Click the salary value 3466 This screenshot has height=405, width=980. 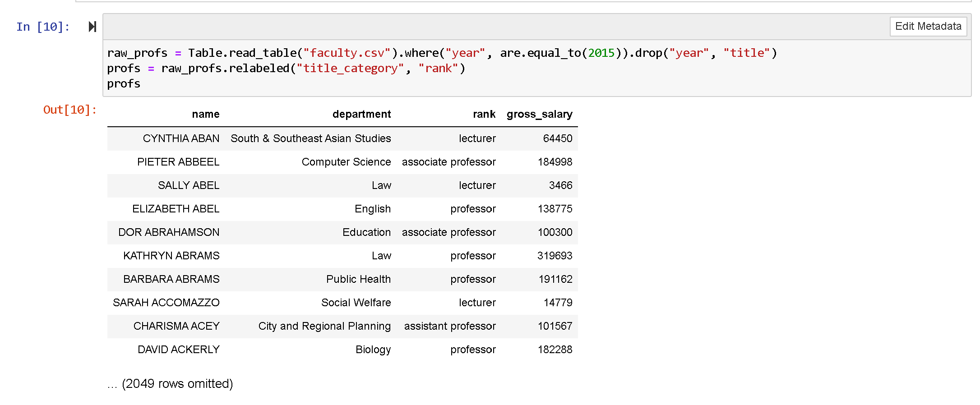[560, 185]
